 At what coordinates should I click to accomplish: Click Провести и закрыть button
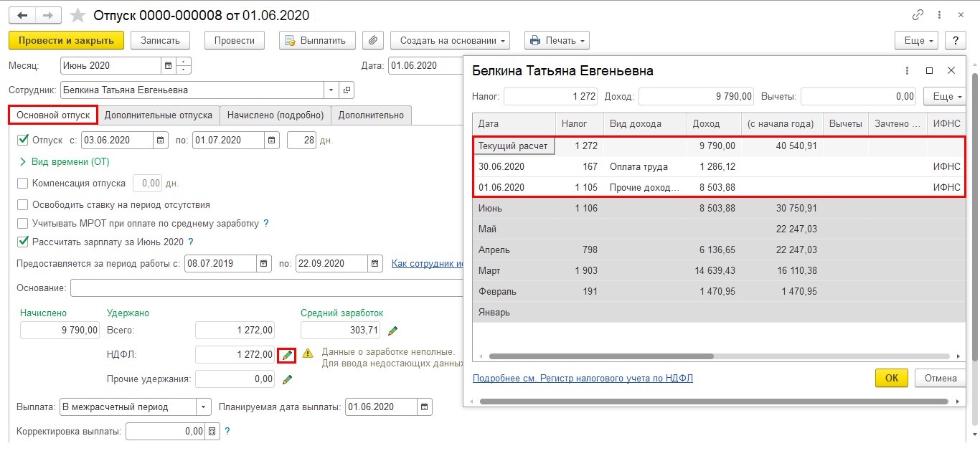pyautogui.click(x=67, y=41)
